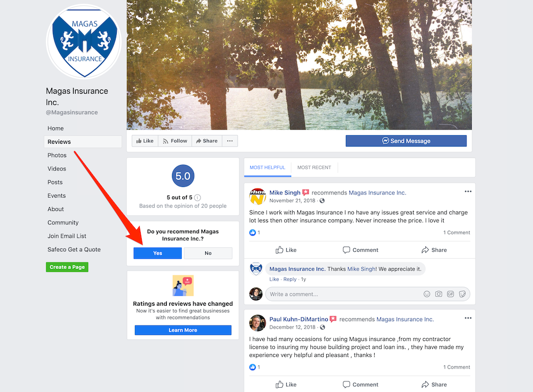Click the rating info icon beside 5 out of 5
This screenshot has height=392, width=533.
click(197, 198)
